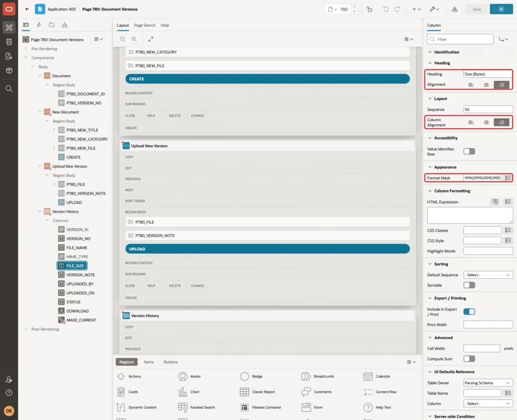Open the Format Mask picker list icon
The height and width of the screenshot is (420, 517).
tap(508, 178)
